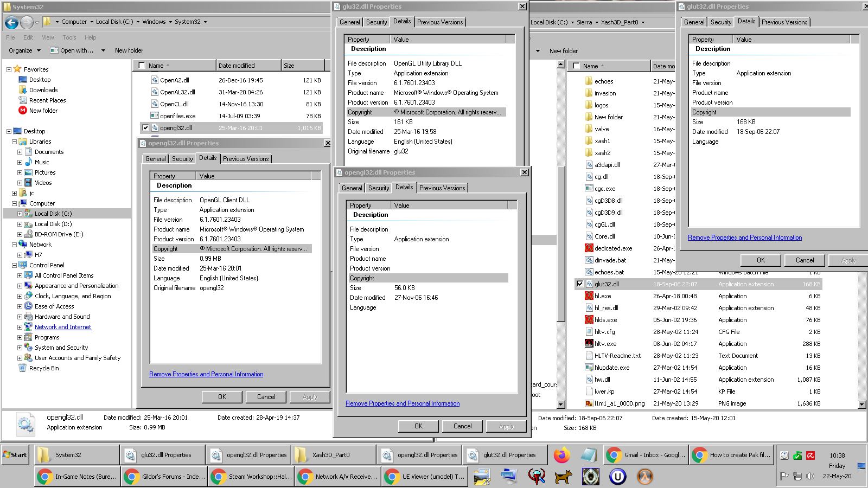Viewport: 868px width, 488px height.
Task: Click New folder button in System32 toolbar
Action: [x=129, y=50]
